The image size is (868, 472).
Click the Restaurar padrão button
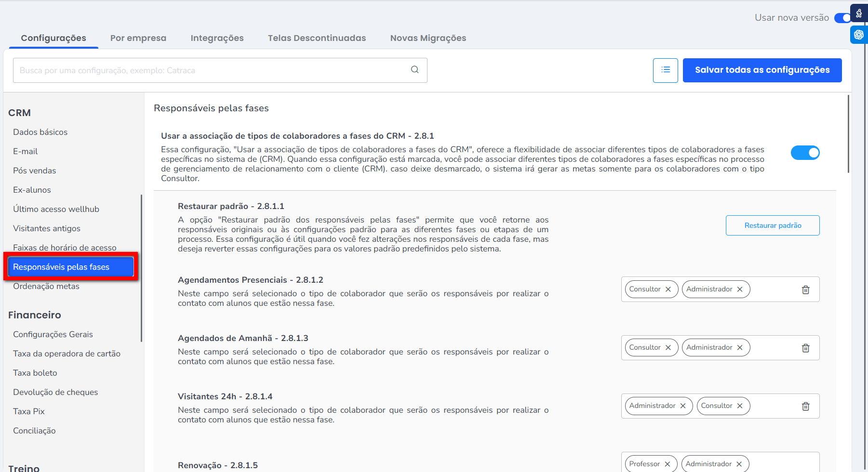pos(772,225)
